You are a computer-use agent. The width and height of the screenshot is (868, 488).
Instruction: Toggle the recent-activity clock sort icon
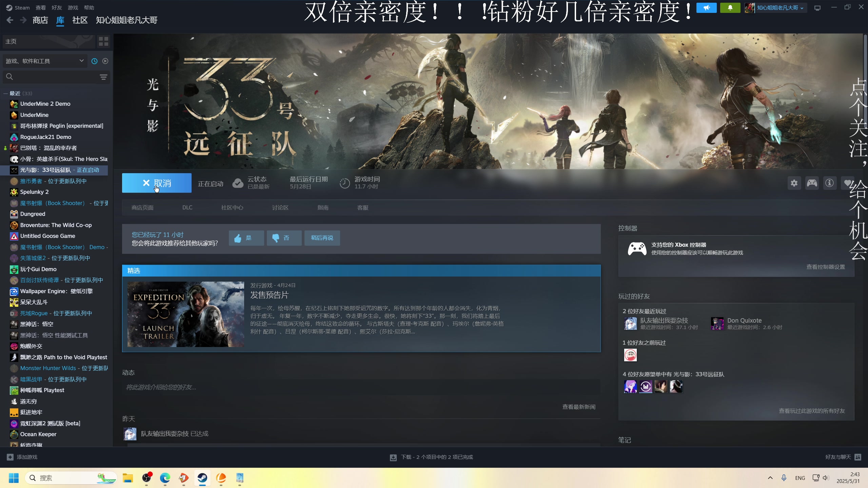pos(95,61)
